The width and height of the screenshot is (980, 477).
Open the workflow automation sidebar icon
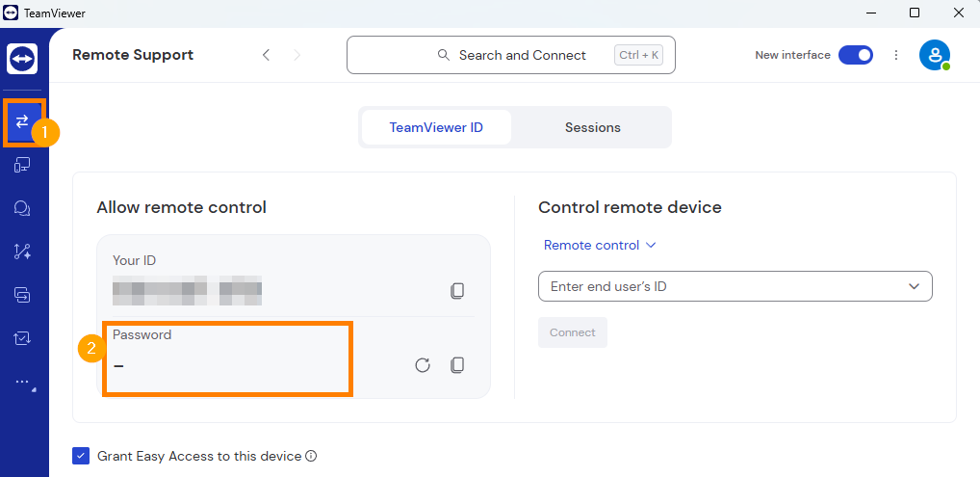coord(22,252)
